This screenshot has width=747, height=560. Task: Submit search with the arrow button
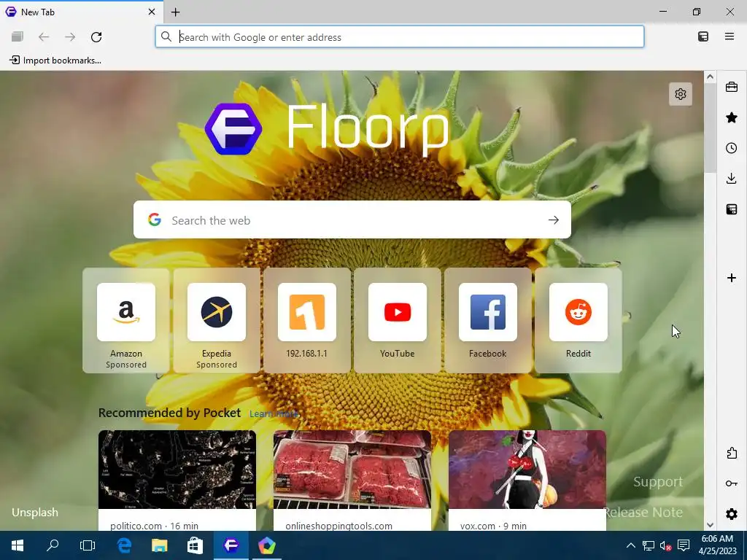553,220
